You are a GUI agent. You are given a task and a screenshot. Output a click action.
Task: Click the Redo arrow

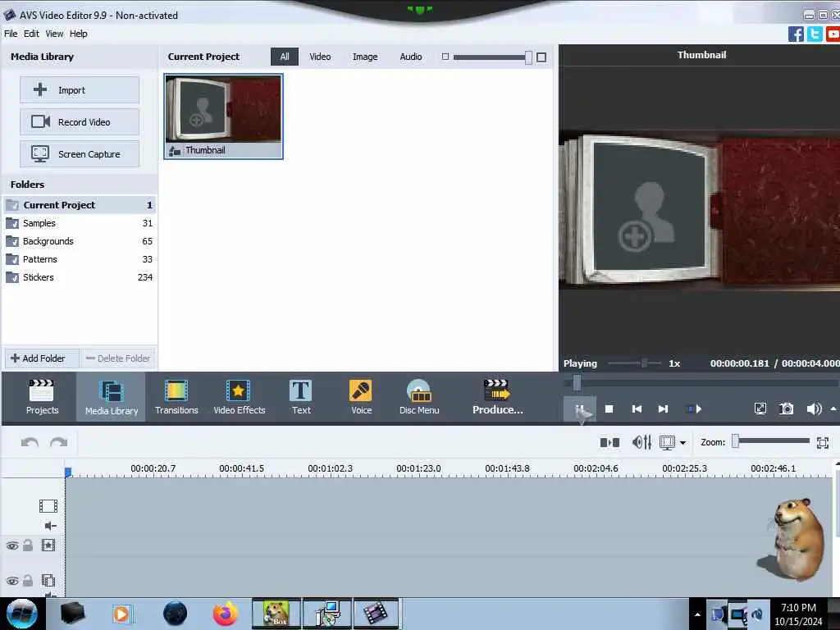58,442
